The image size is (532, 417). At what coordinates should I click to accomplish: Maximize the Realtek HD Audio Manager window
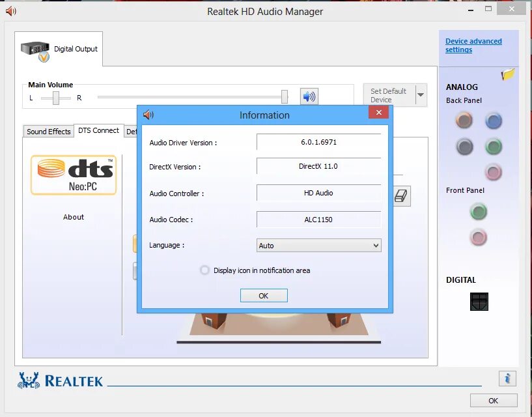pyautogui.click(x=488, y=9)
